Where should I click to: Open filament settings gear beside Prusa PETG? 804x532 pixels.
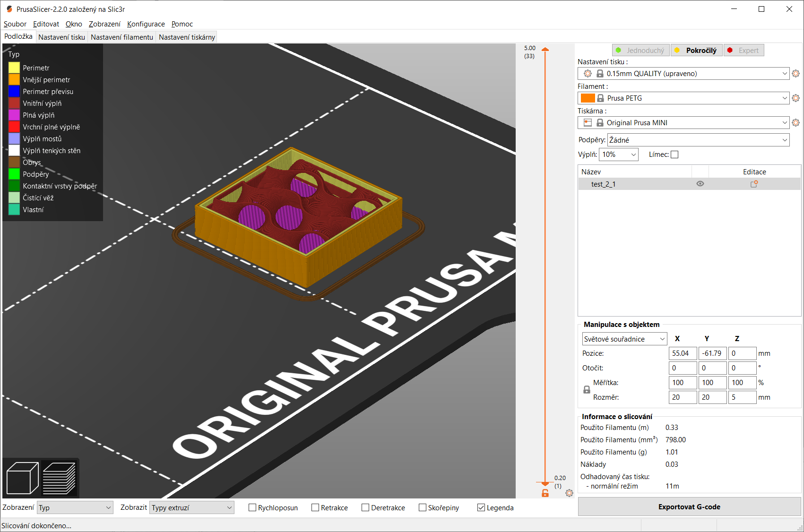[x=795, y=98]
